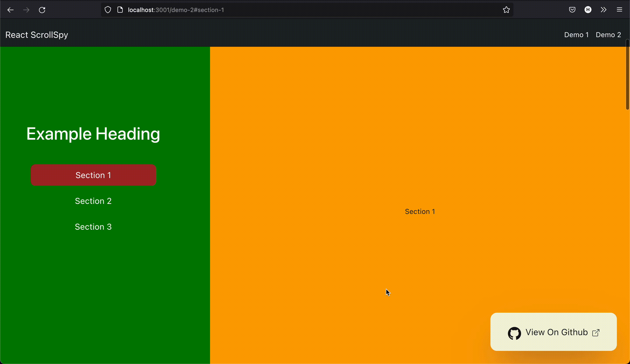
Task: Click the H extension icon
Action: pyautogui.click(x=588, y=10)
